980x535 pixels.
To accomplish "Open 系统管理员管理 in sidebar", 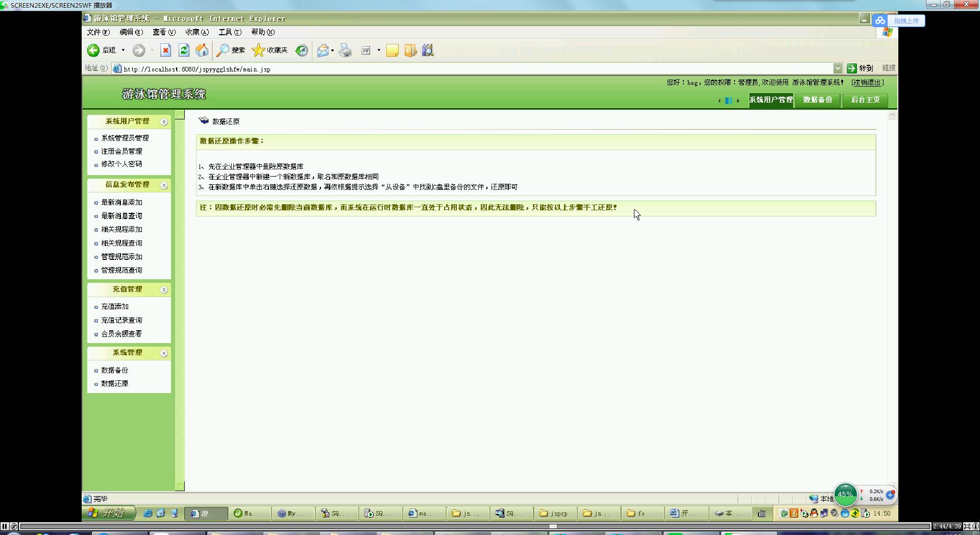I will click(x=125, y=138).
